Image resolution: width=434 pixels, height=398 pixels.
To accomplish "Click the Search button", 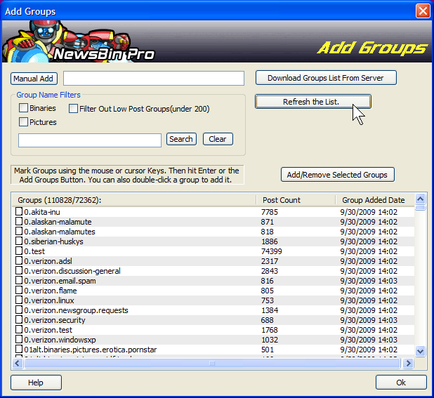I will click(x=181, y=139).
